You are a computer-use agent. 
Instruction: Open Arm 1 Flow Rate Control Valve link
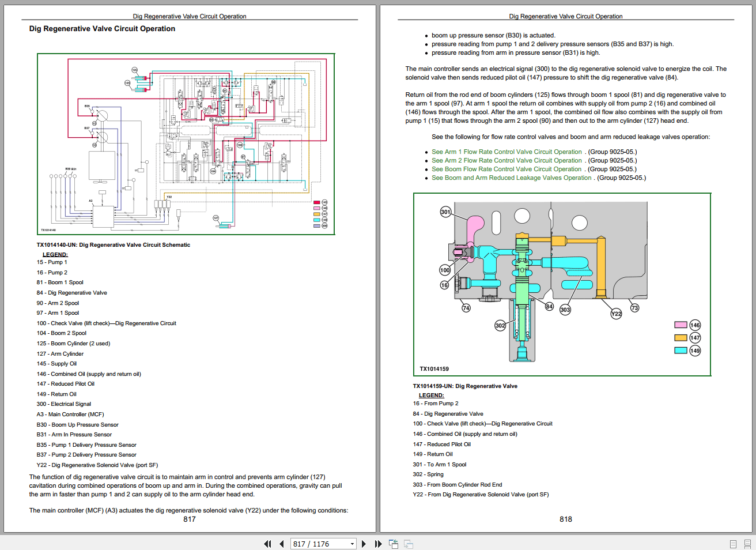click(x=506, y=152)
